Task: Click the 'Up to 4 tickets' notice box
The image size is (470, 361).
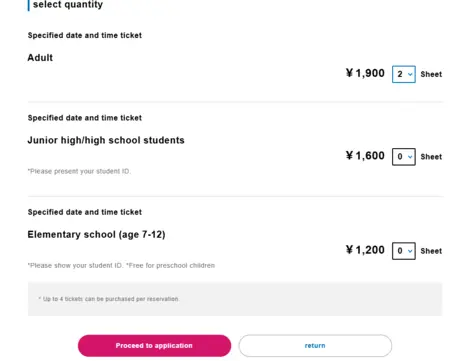Action: point(235,299)
